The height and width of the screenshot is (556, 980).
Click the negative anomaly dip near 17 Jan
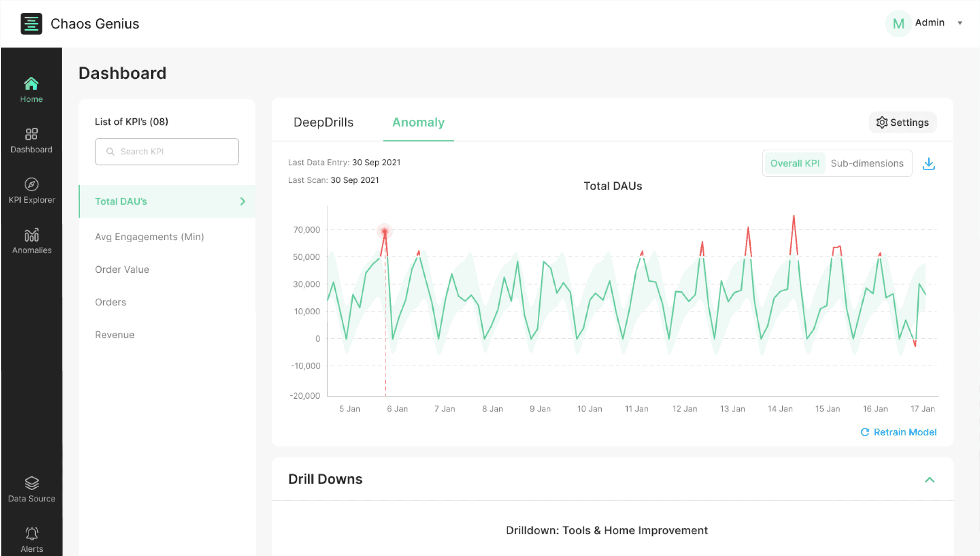pos(915,343)
